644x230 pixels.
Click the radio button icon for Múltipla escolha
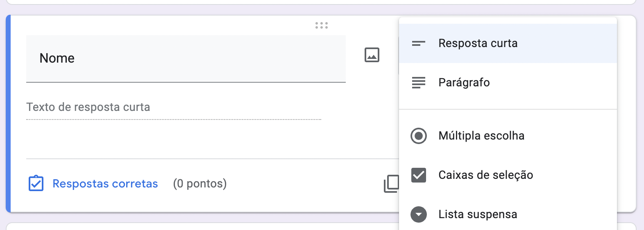tap(418, 136)
